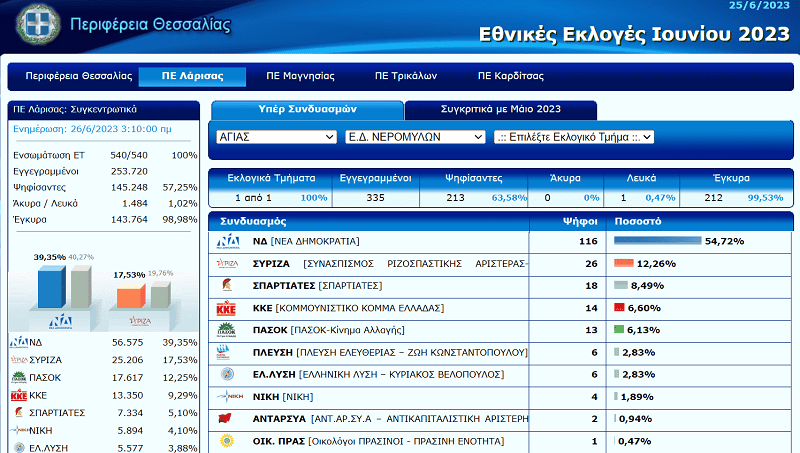Click the ΝΔ party logo in results table
This screenshot has width=800, height=453.
pos(228,241)
